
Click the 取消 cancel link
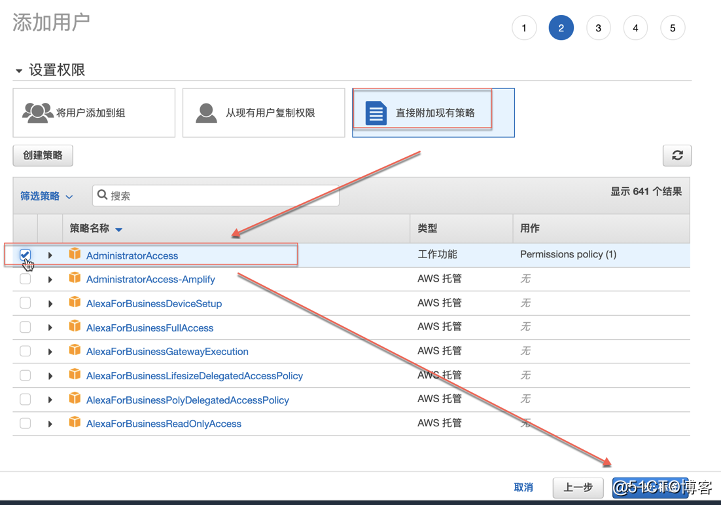[x=524, y=487]
